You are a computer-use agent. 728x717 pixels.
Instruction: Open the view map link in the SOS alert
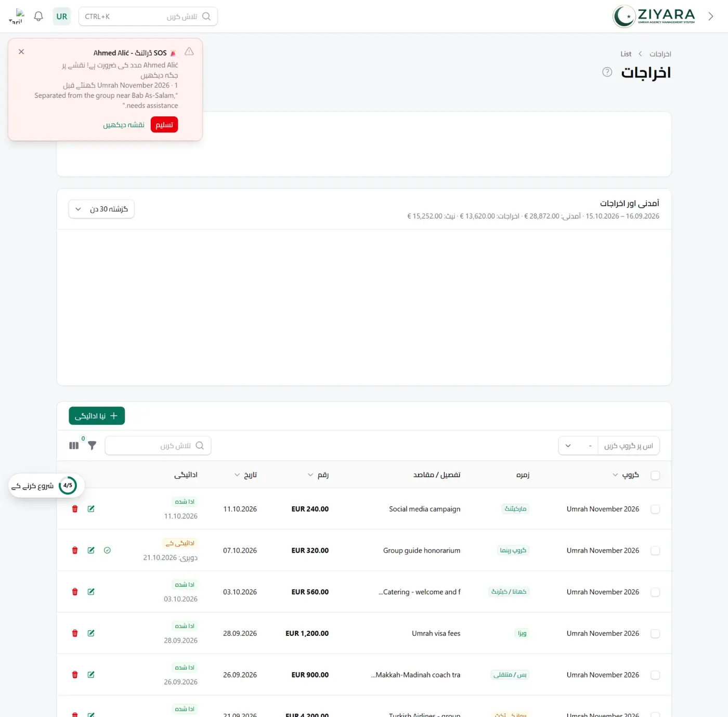(124, 125)
